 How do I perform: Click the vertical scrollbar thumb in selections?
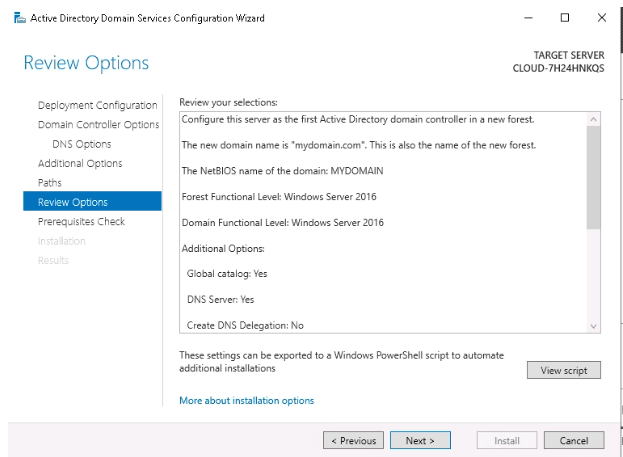click(x=593, y=178)
